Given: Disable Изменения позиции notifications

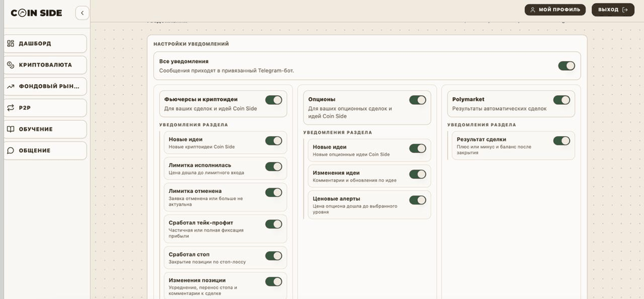Looking at the screenshot, I should [x=274, y=282].
